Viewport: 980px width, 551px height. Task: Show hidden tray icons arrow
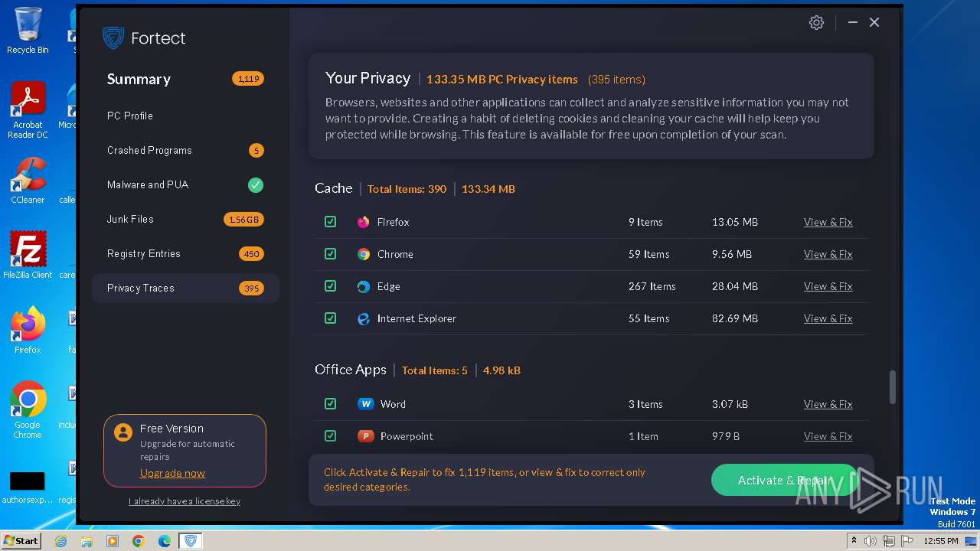tap(854, 541)
